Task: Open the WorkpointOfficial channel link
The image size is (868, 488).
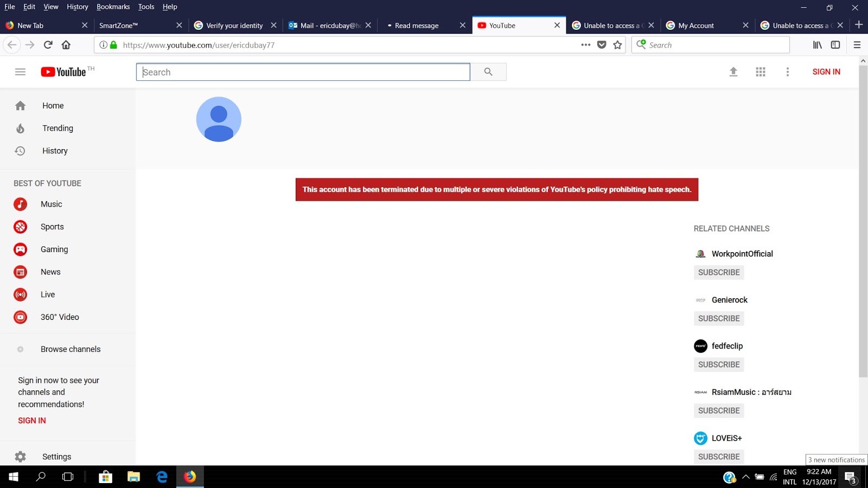Action: [742, 254]
